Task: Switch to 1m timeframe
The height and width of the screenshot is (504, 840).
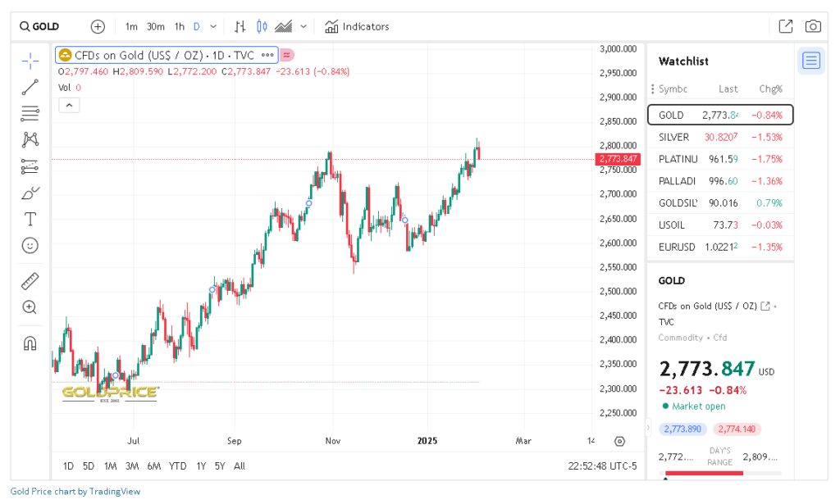Action: coord(131,26)
